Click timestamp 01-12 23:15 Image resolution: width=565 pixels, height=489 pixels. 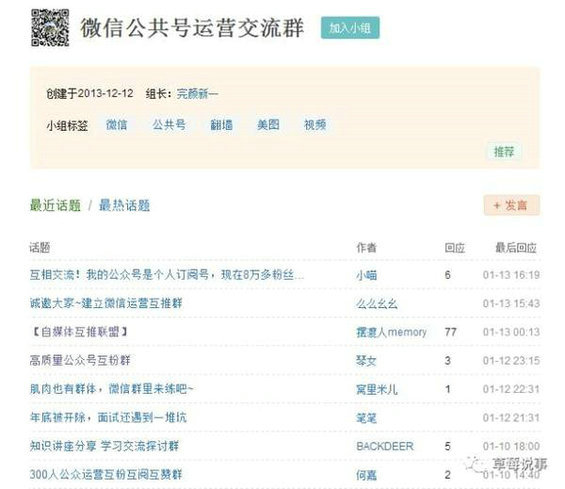(511, 360)
